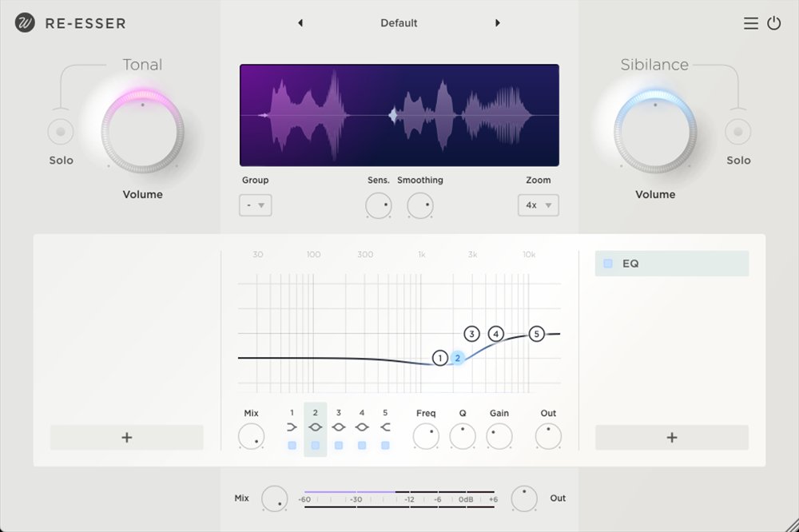The width and height of the screenshot is (799, 532).
Task: Select the band 4 tab number
Action: click(x=362, y=413)
